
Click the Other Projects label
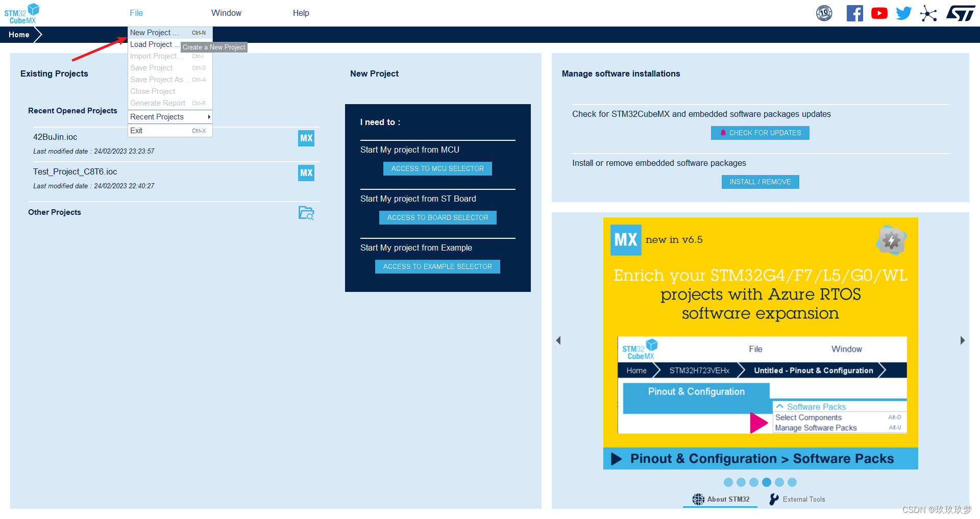pos(55,212)
